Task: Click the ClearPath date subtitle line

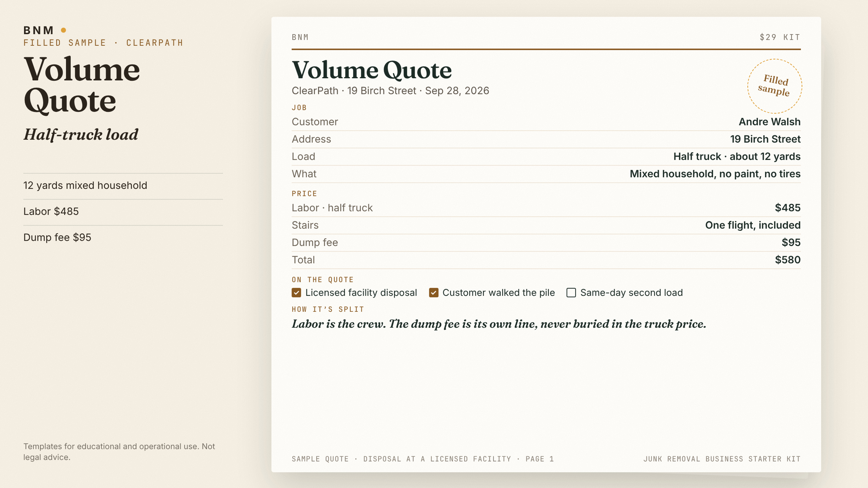Action: point(390,90)
